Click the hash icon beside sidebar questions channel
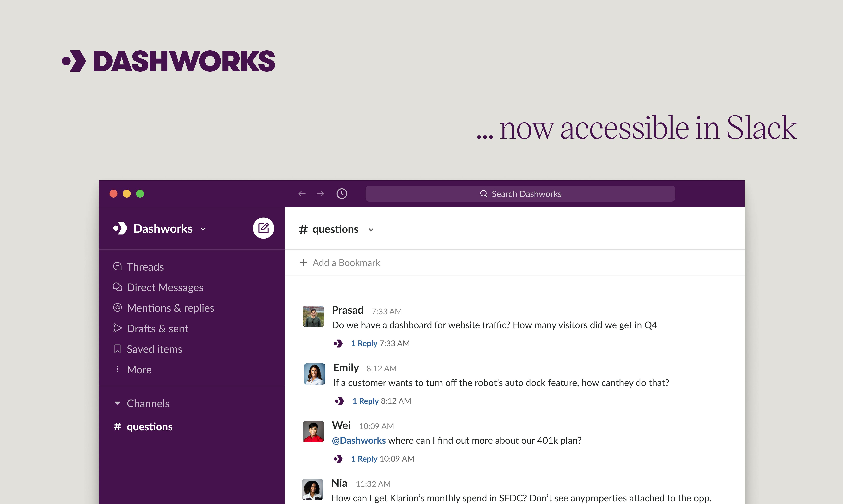 click(117, 427)
